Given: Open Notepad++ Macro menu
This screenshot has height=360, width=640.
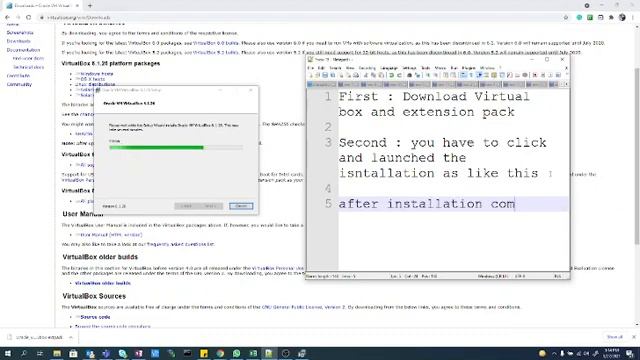Looking at the screenshot, I should [440, 68].
